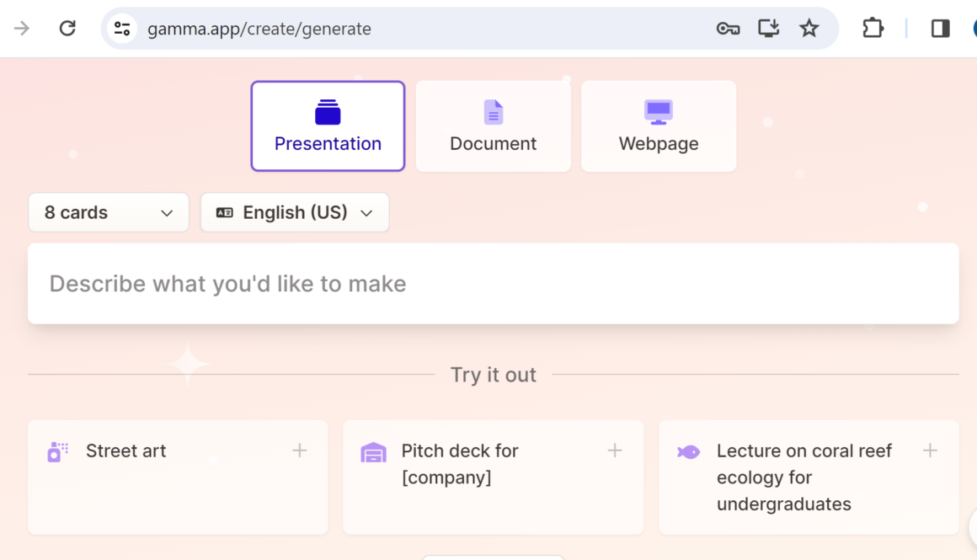Open the browser extensions puzzle icon
The height and width of the screenshot is (560, 977).
point(873,29)
